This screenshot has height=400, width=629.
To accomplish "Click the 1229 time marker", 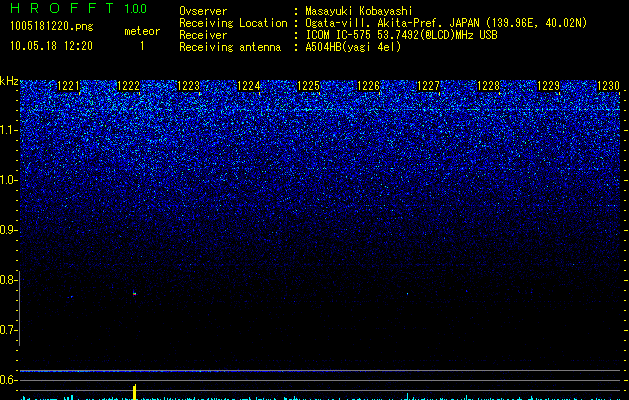I will 548,86.
